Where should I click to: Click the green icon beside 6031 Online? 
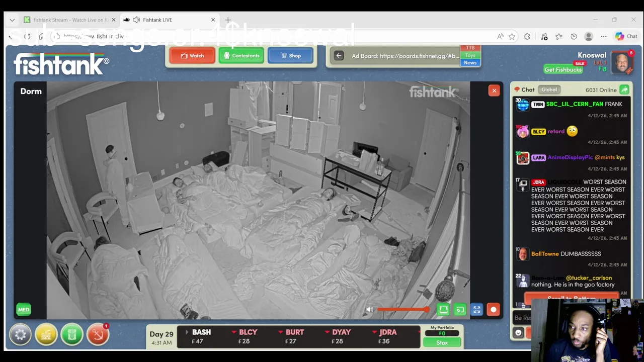(624, 89)
